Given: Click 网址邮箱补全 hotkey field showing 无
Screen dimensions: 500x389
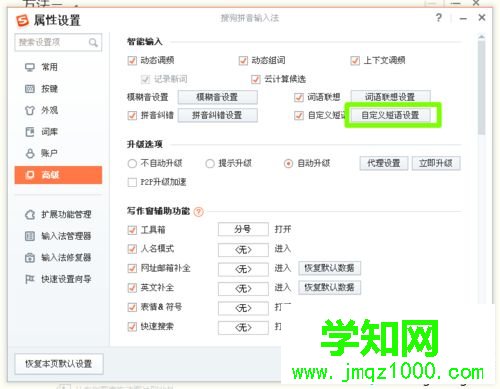Looking at the screenshot, I should (243, 269).
